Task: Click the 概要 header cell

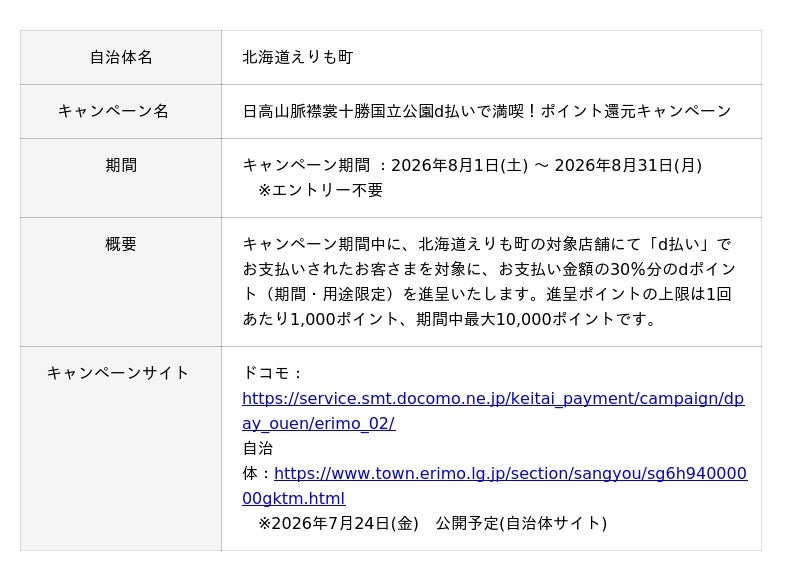Action: (x=121, y=282)
